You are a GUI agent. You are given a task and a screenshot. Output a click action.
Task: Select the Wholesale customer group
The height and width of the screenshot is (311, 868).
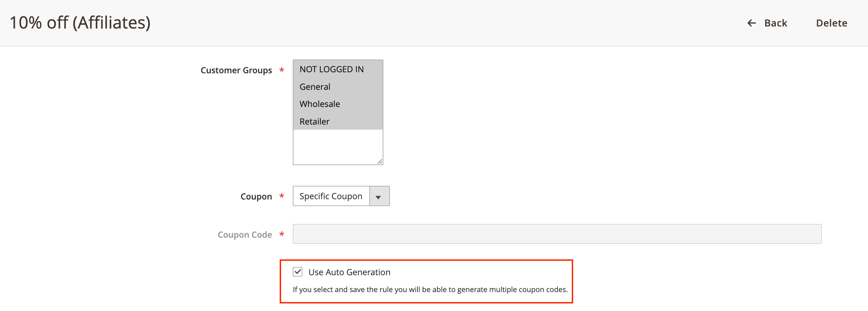pos(319,104)
